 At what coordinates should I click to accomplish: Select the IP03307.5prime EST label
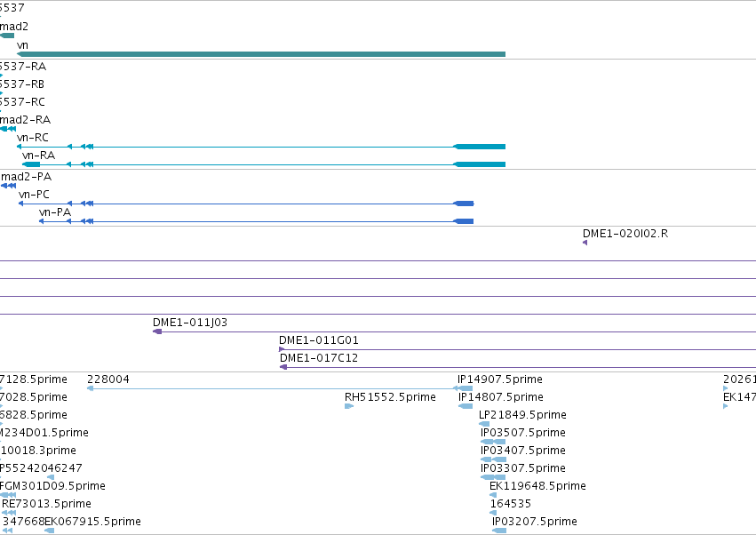(523, 468)
